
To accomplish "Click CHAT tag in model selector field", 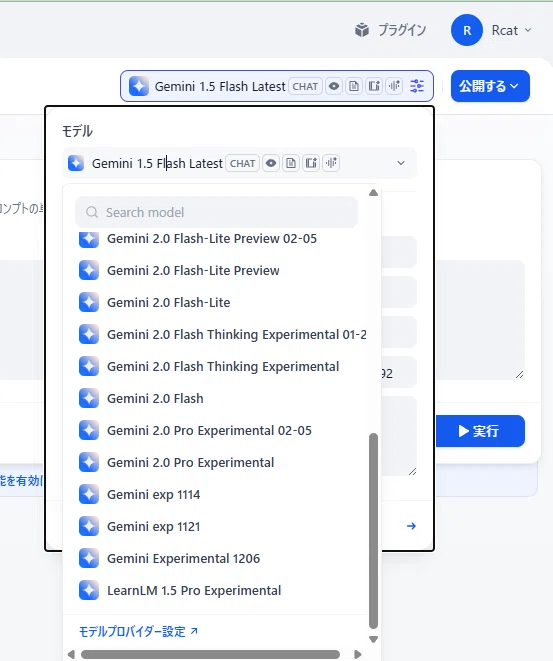I will [243, 163].
